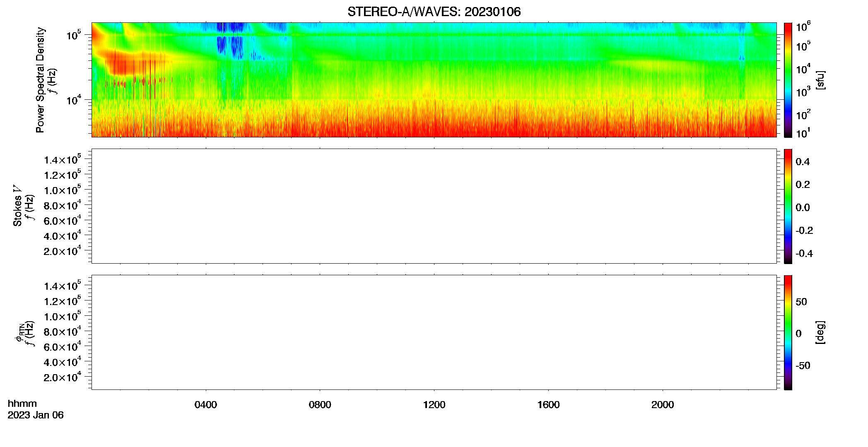Screen dimensions: 868x447
Task: Click the -50 value on degrees color bar
Action: tap(803, 366)
